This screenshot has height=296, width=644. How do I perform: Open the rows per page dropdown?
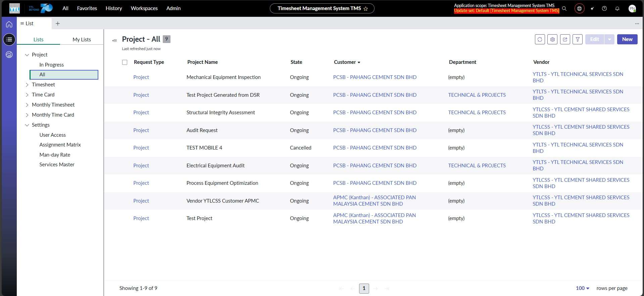click(583, 288)
